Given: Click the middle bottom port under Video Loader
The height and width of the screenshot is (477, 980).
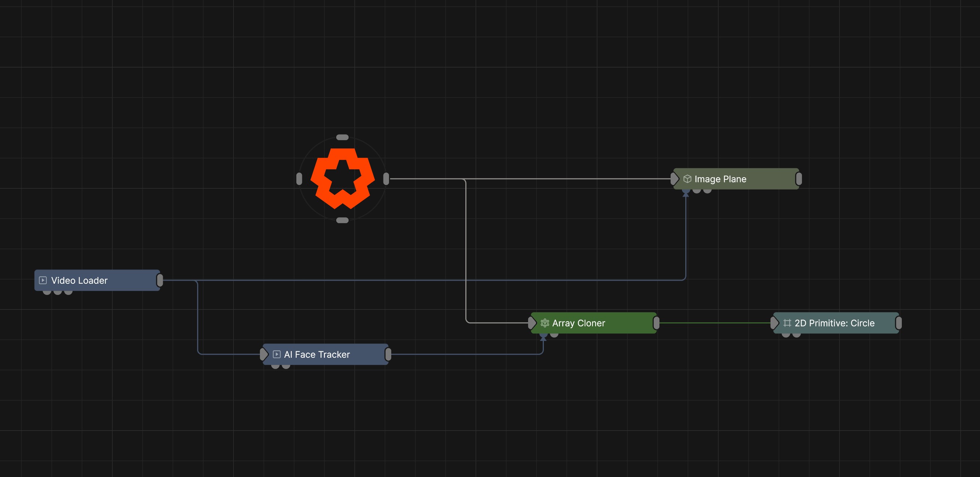Looking at the screenshot, I should pos(58,292).
